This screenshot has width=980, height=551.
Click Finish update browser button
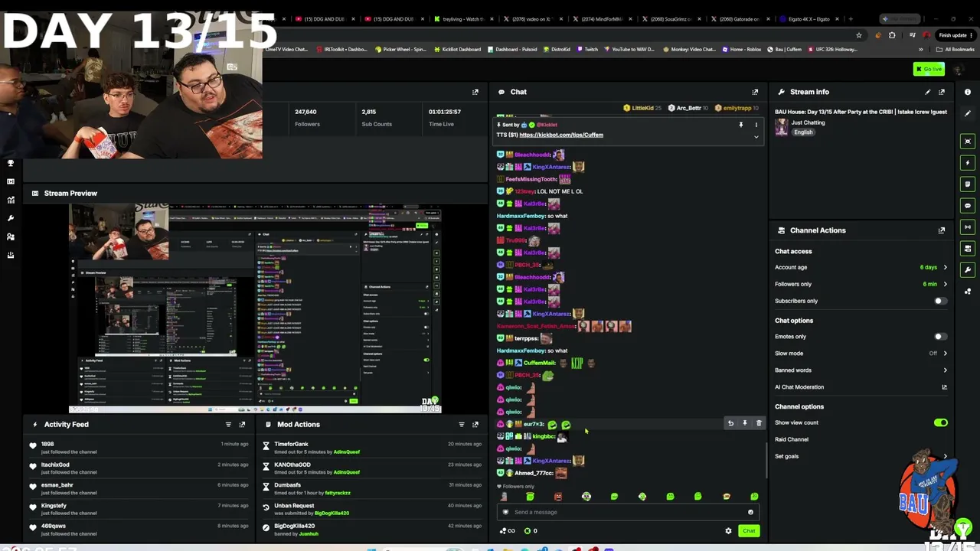point(954,35)
